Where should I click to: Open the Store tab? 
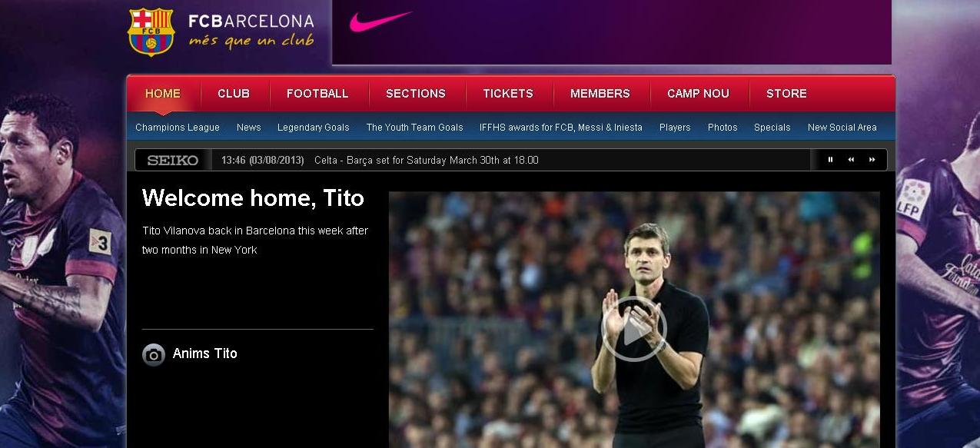(x=786, y=94)
